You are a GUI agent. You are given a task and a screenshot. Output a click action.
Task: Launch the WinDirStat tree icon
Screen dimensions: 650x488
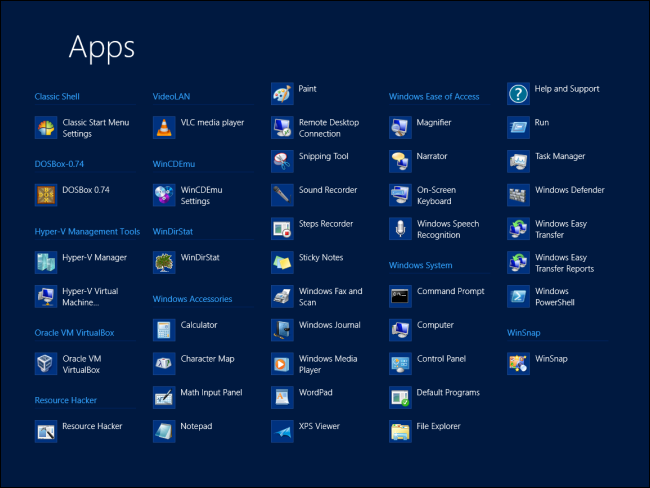tap(164, 263)
